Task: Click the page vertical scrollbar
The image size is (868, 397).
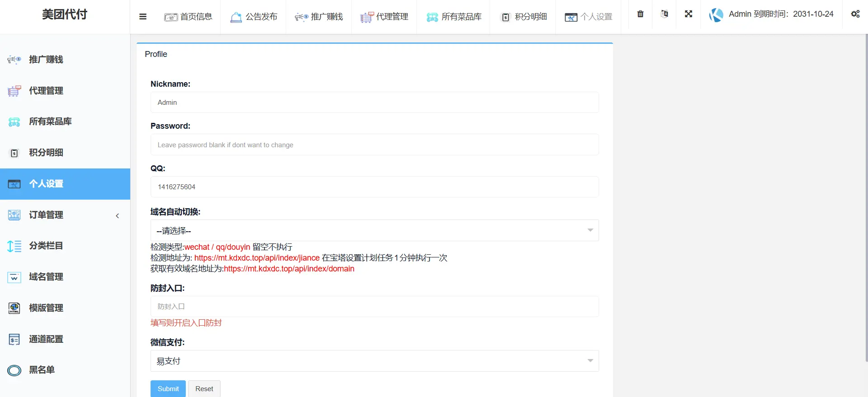Action: coord(866,198)
